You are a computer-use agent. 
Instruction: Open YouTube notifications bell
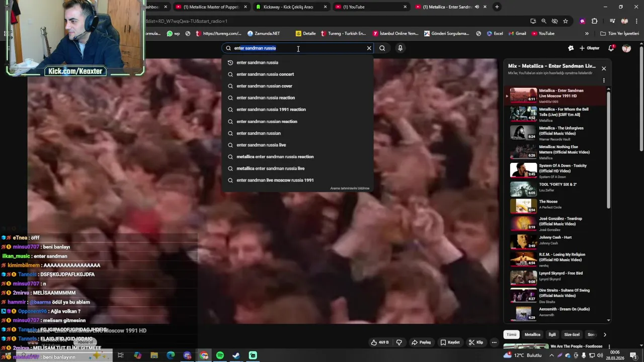(x=611, y=48)
